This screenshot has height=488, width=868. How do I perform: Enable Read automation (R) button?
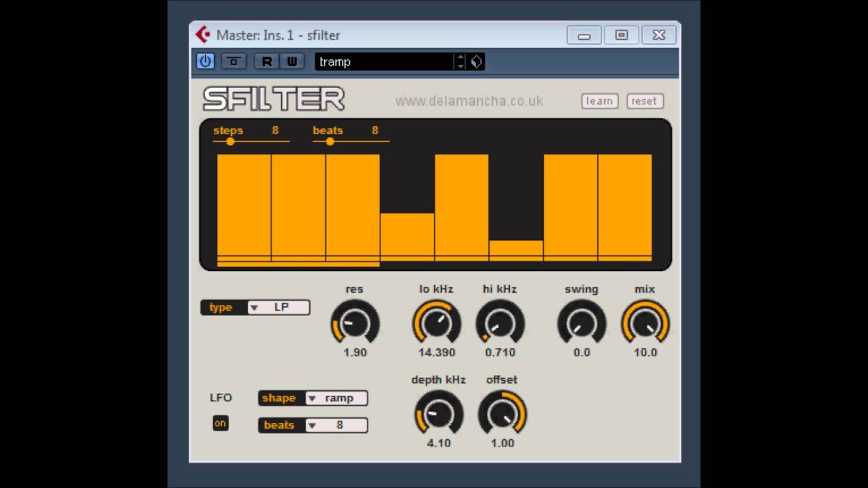pyautogui.click(x=267, y=61)
